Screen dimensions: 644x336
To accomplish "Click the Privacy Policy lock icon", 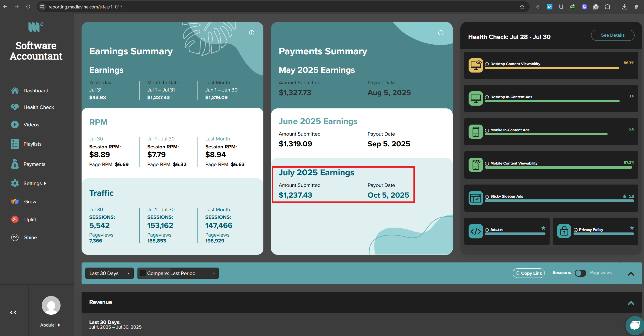I will tap(564, 231).
